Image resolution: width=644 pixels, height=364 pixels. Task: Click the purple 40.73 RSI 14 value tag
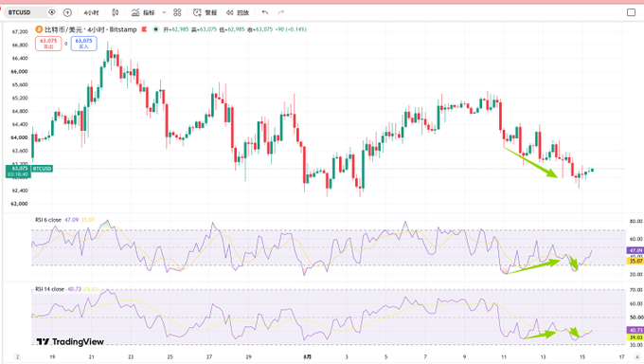click(635, 330)
